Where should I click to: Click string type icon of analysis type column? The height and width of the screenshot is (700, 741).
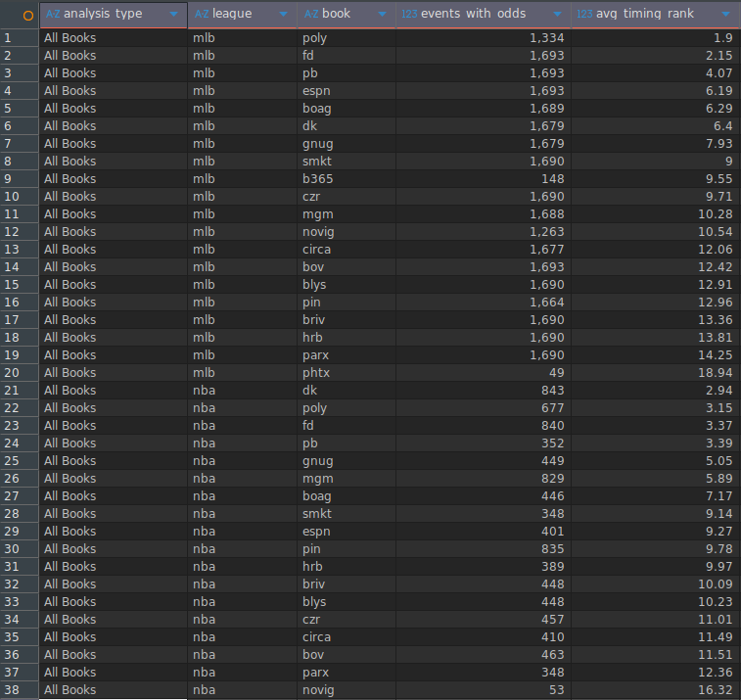click(x=53, y=15)
